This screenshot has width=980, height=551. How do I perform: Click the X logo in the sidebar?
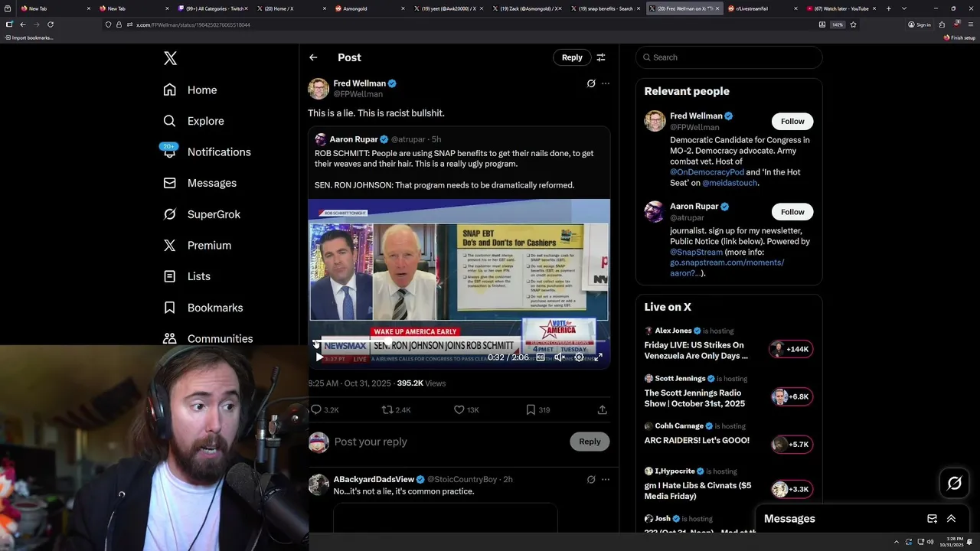tap(170, 58)
